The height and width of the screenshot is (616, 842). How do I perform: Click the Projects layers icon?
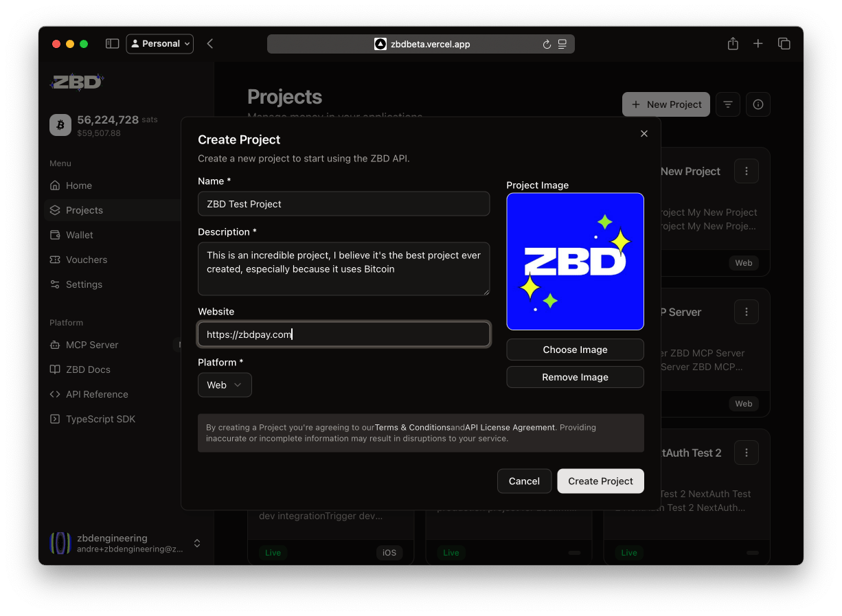[55, 210]
